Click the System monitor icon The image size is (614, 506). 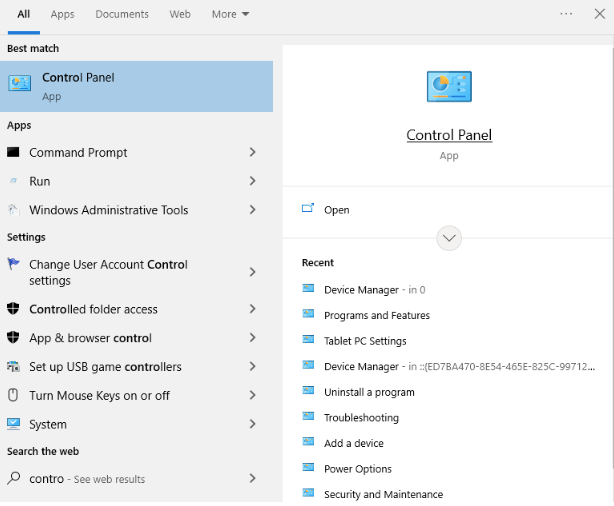13,424
